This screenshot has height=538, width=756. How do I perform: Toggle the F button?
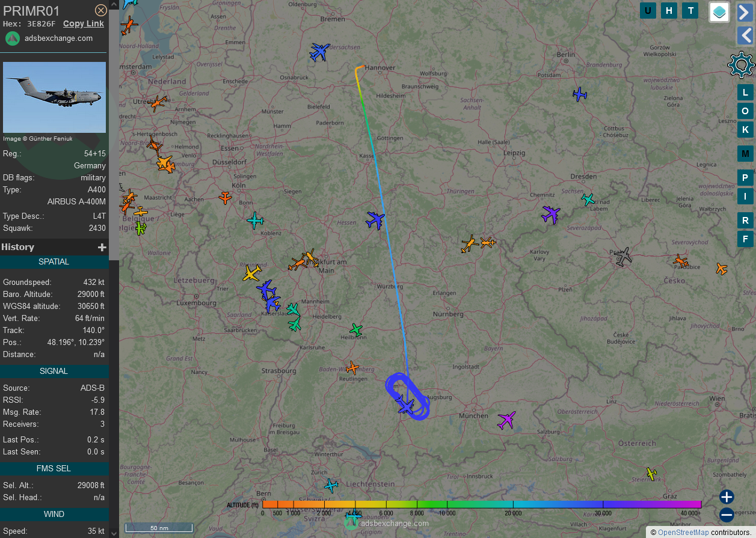click(x=745, y=239)
